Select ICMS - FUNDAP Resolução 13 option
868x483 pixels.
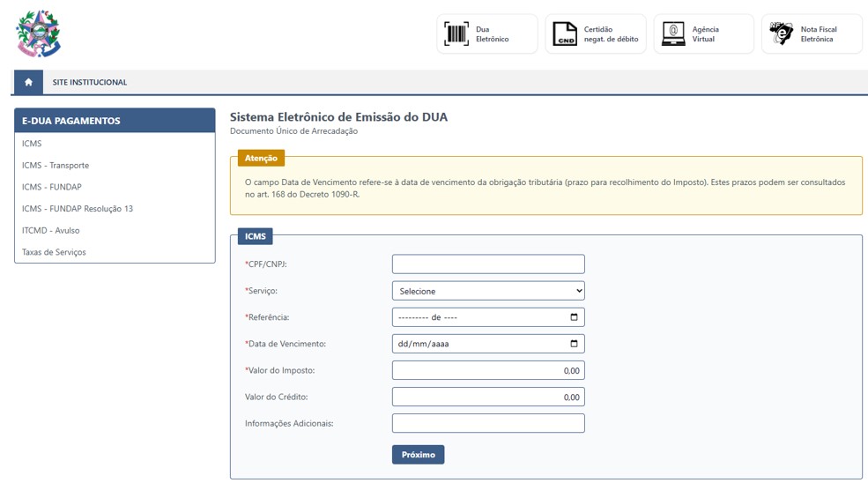tap(78, 209)
